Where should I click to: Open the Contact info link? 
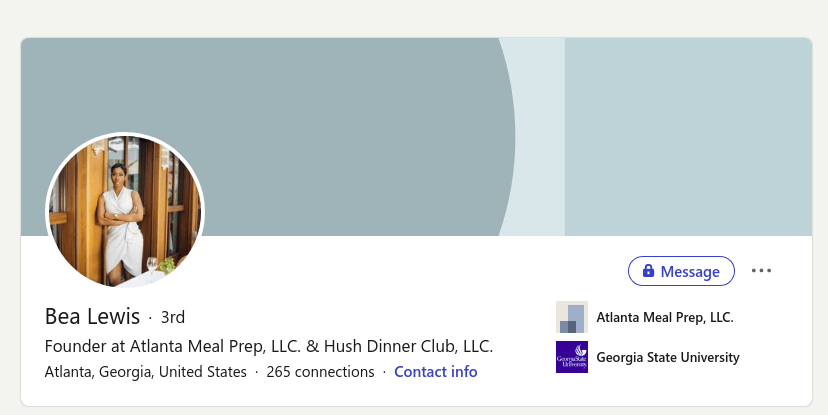coord(435,372)
